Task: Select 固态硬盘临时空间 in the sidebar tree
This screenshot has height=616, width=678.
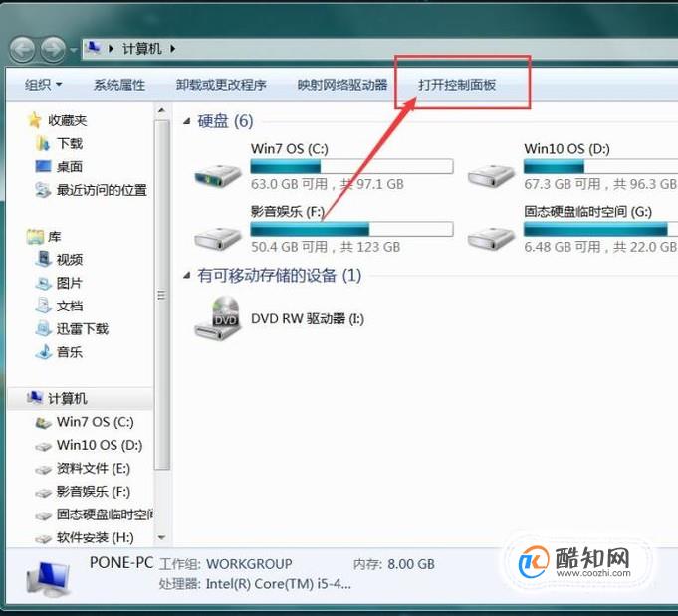Action: [105, 514]
